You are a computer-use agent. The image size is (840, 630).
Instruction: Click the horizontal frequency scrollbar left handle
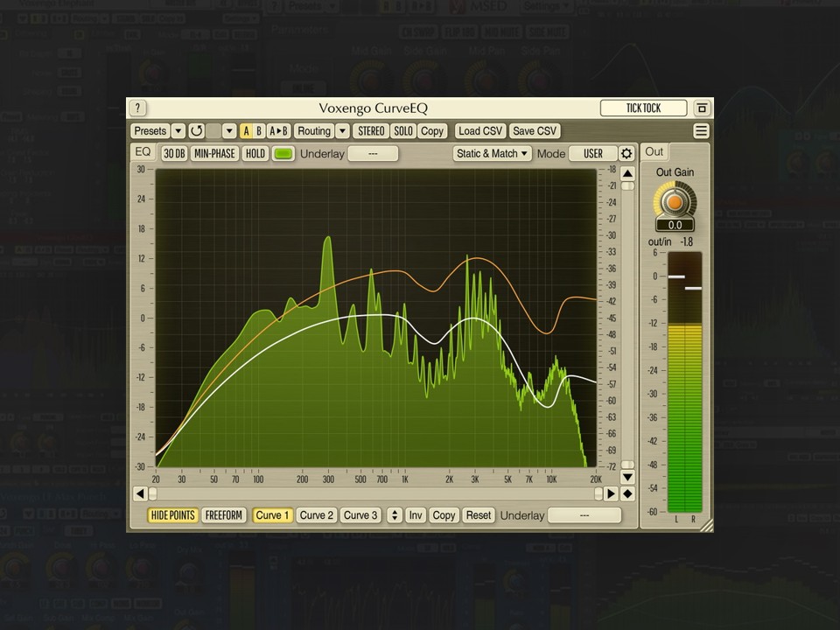pyautogui.click(x=152, y=493)
